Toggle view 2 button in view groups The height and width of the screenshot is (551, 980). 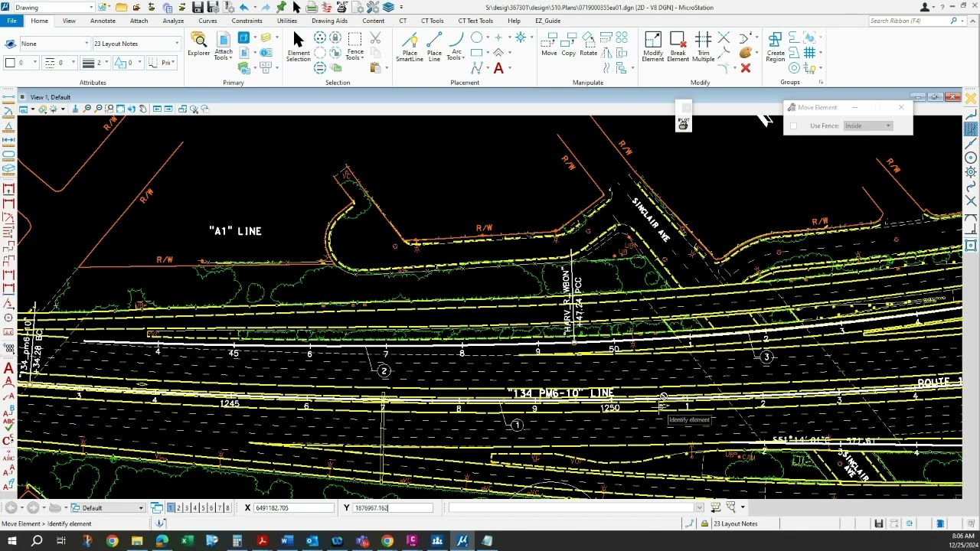(178, 508)
